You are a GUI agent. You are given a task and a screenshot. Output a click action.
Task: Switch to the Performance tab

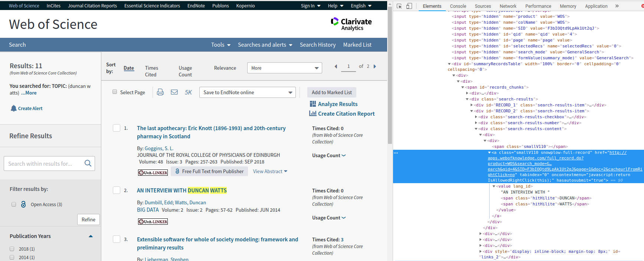[538, 6]
